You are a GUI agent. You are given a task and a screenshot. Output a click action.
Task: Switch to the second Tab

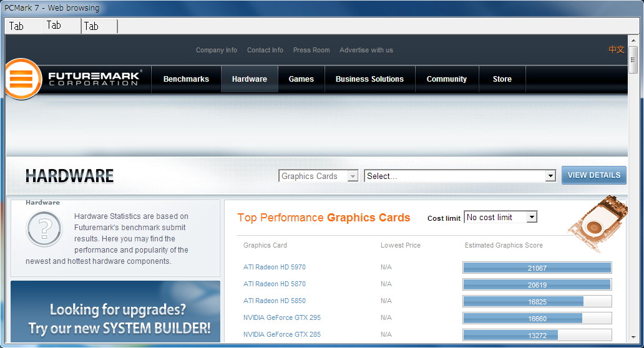pos(62,26)
